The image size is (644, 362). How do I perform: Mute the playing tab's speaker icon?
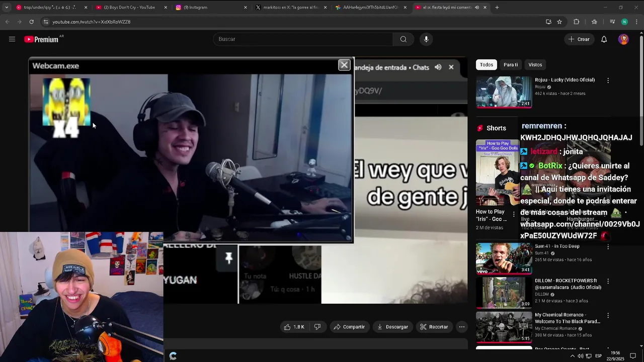[x=476, y=8]
